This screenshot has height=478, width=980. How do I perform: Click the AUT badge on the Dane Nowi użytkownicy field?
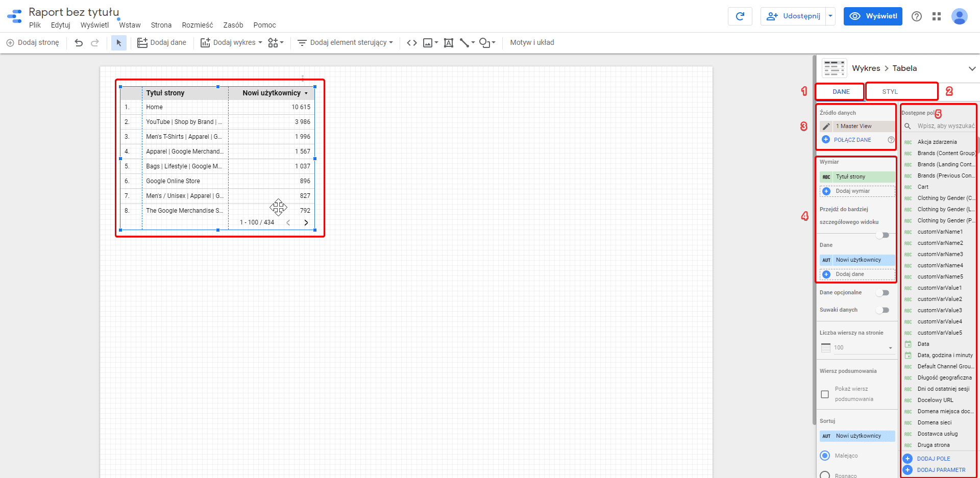(826, 260)
